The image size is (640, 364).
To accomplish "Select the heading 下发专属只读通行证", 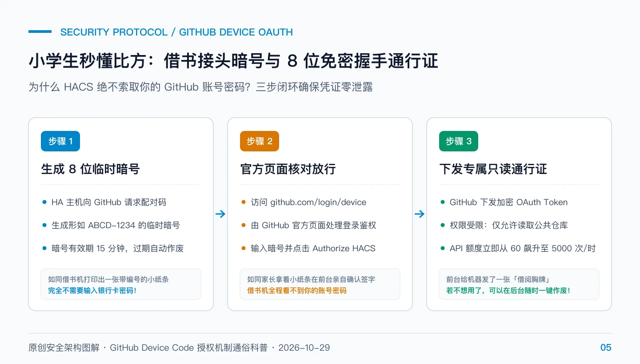I will tap(493, 169).
